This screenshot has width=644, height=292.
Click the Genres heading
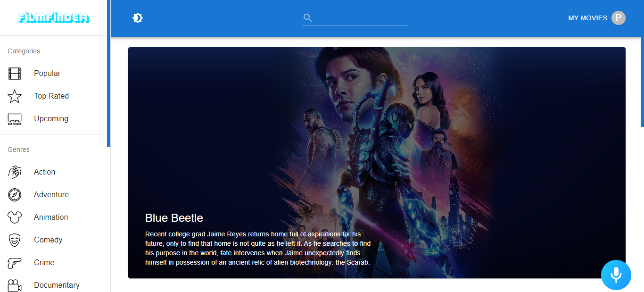tap(18, 150)
